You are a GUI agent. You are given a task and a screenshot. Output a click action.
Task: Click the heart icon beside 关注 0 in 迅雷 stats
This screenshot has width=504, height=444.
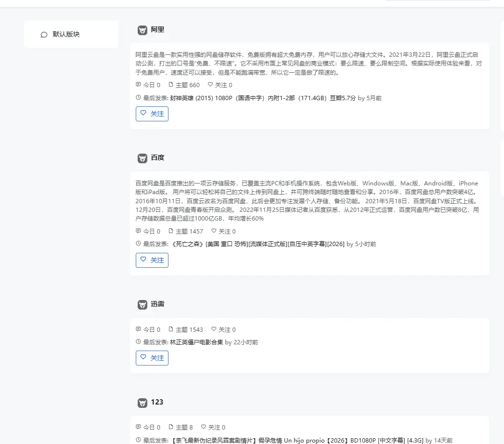(x=214, y=329)
